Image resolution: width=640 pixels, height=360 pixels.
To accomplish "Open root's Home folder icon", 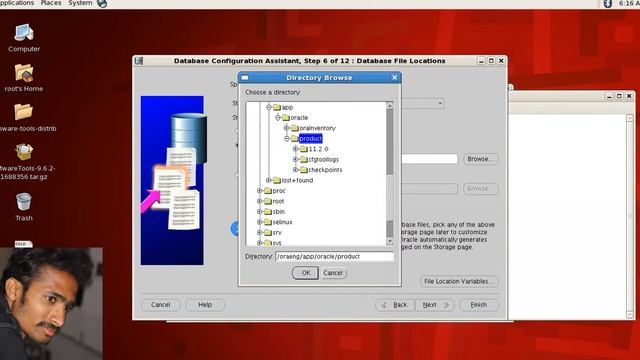I will 24,73.
